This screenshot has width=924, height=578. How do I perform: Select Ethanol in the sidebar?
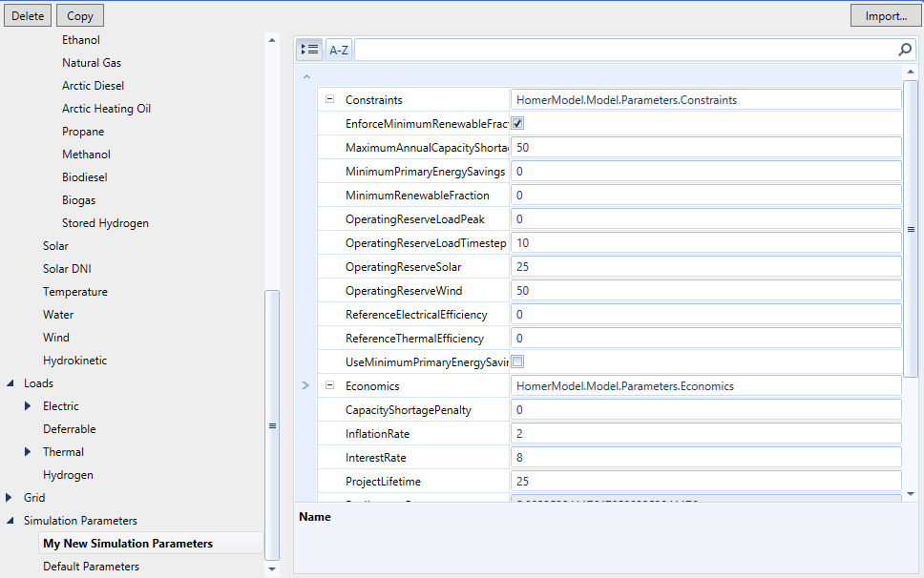pyautogui.click(x=80, y=39)
